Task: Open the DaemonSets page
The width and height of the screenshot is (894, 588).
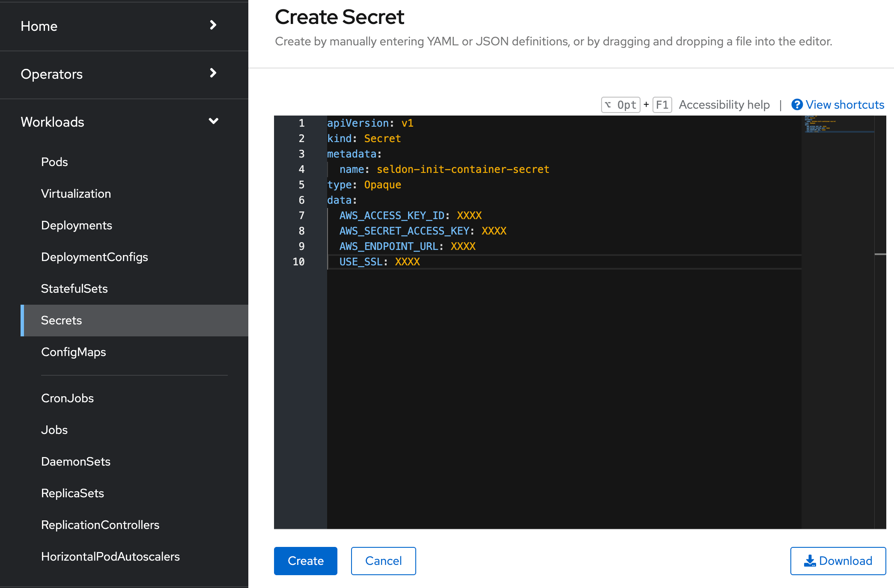Action: click(76, 461)
